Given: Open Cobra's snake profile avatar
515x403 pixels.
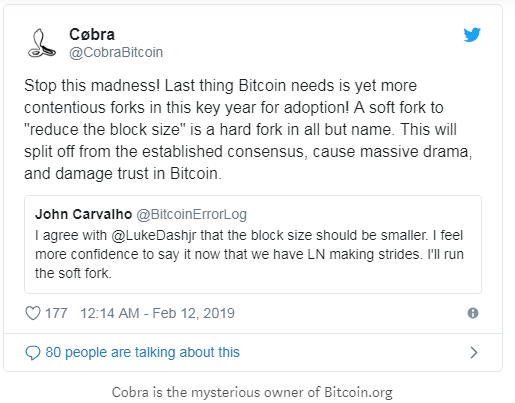Looking at the screenshot, I should pos(42,43).
